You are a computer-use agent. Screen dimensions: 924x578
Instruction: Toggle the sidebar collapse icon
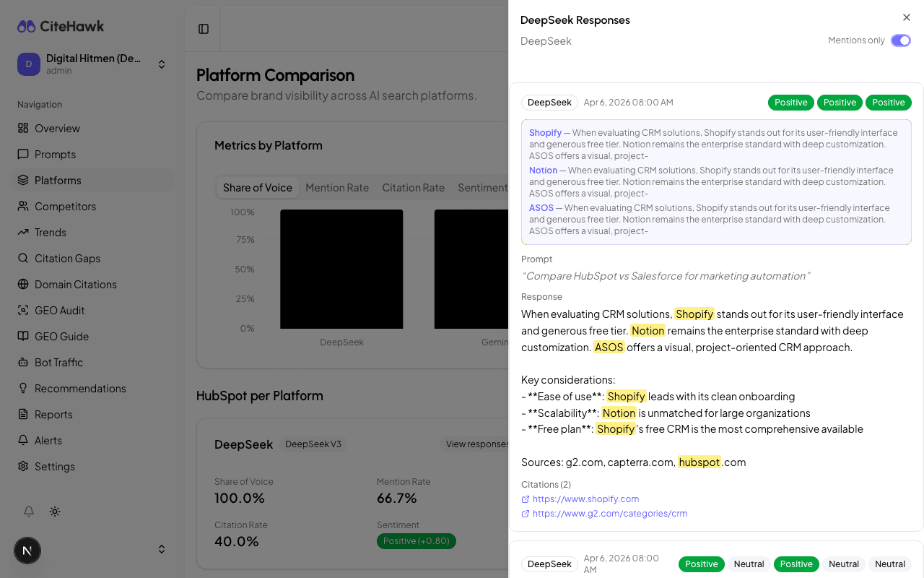203,29
